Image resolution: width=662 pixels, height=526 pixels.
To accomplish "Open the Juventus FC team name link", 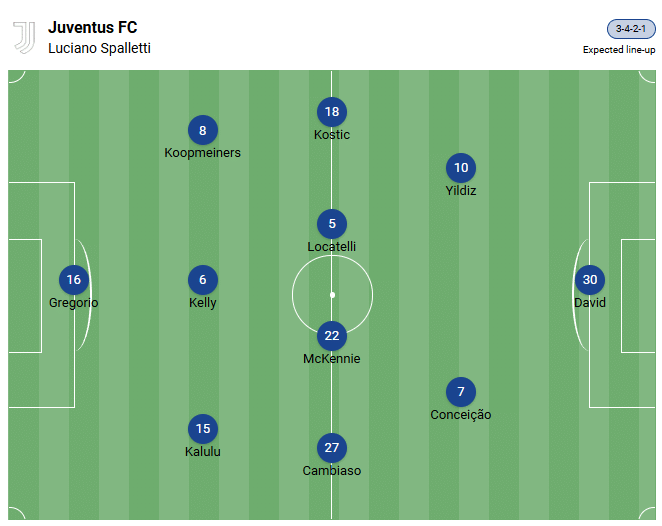I will [93, 27].
